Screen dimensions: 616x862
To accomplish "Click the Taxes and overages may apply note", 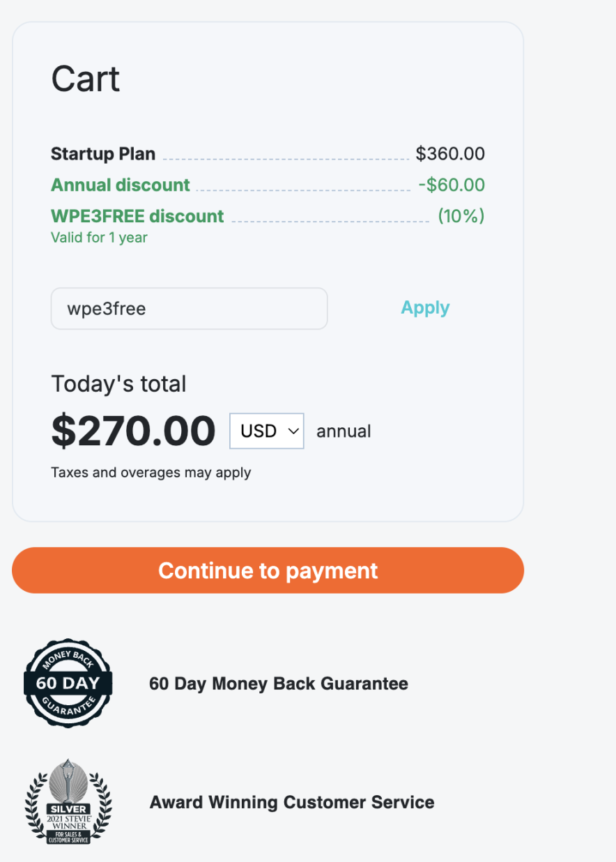I will tap(151, 472).
